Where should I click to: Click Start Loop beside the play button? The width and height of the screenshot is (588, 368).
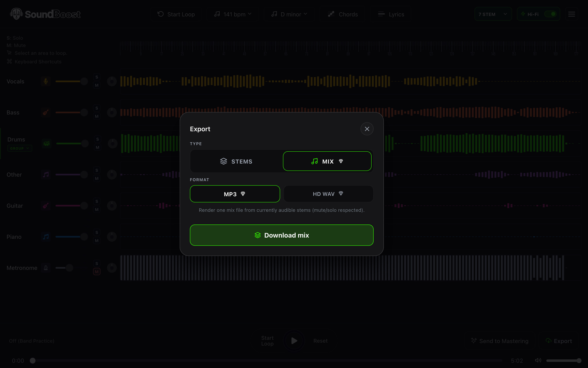(x=267, y=341)
